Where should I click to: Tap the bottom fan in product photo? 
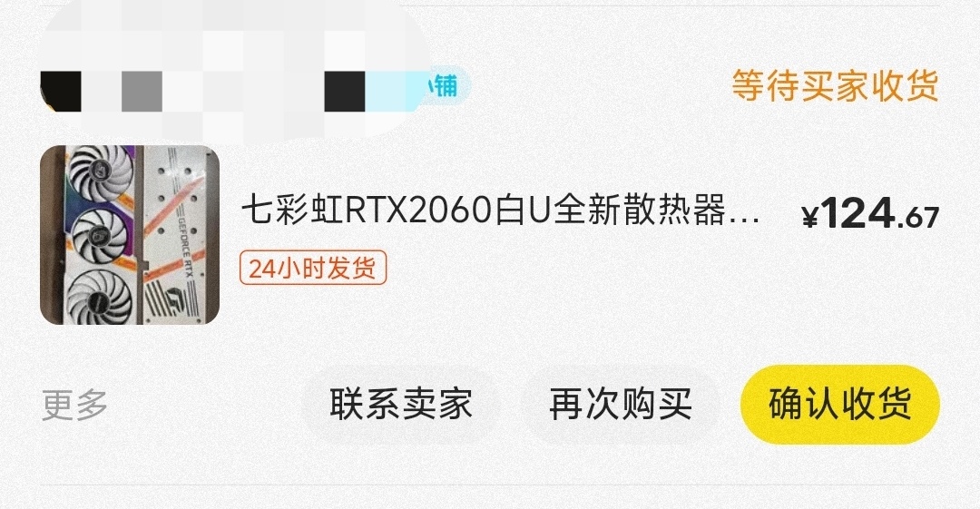(99, 299)
